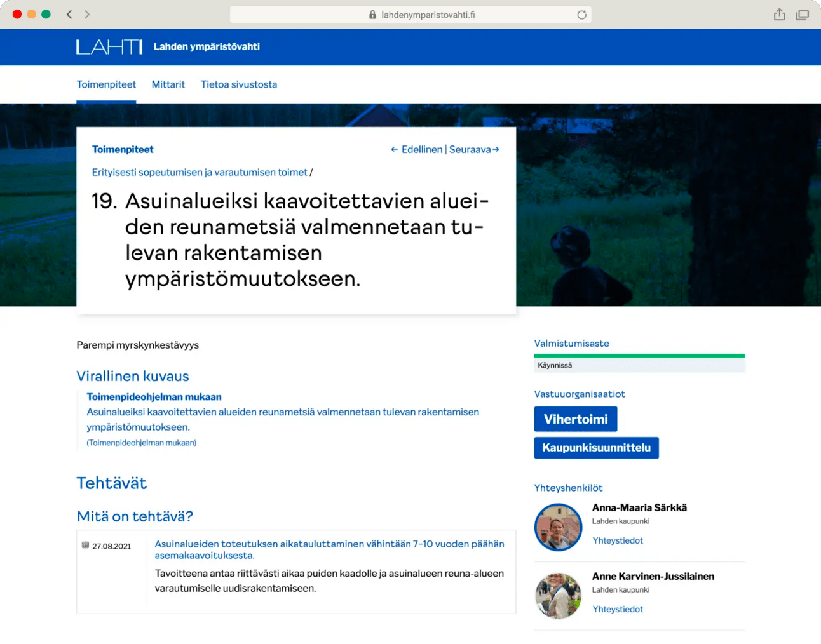Click the Vastuuorganisaatiot label
Viewport: 821px width, 644px height.
pyautogui.click(x=580, y=394)
